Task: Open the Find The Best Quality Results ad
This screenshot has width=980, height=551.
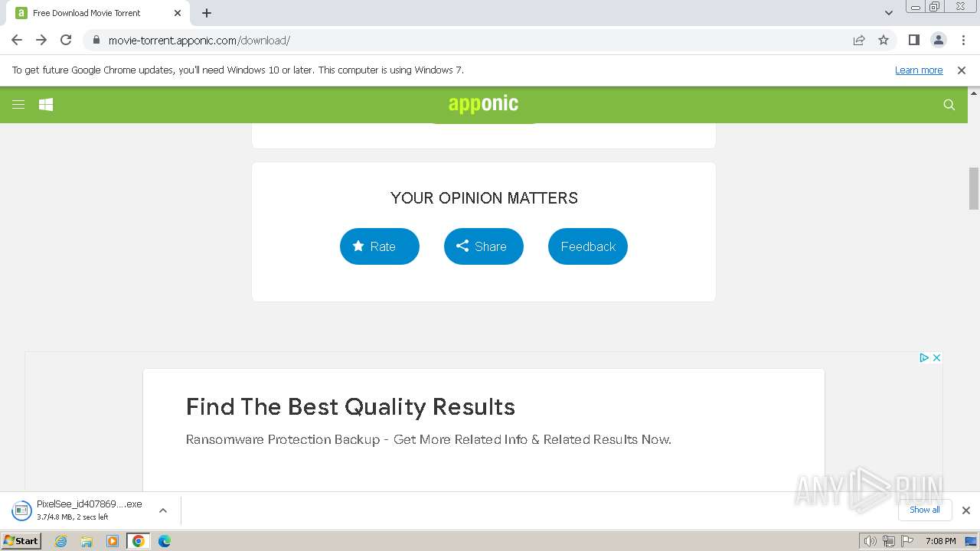Action: [351, 406]
